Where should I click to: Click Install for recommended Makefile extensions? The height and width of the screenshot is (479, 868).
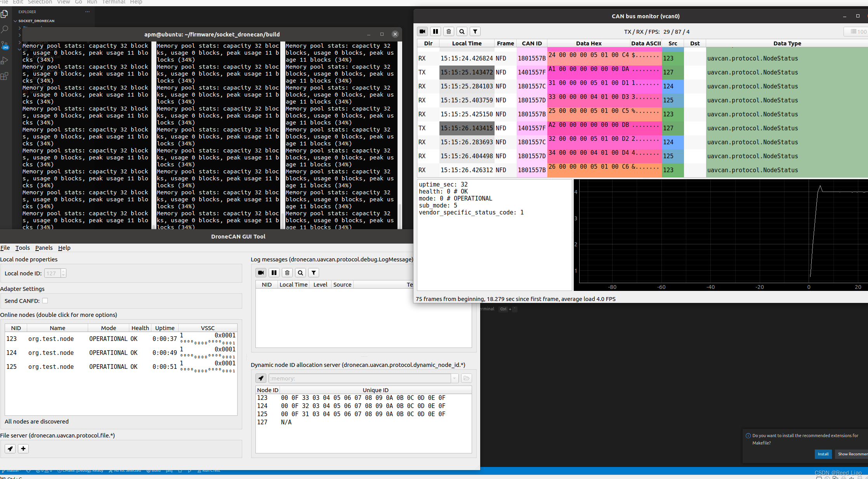[x=823, y=454]
